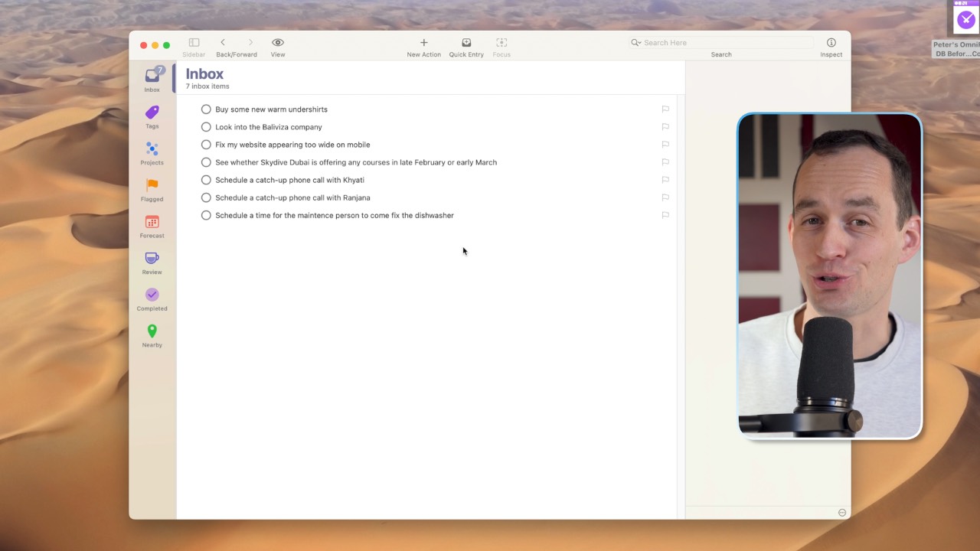Screen dimensions: 980x551
Task: Open the Tags perspective
Action: [152, 116]
